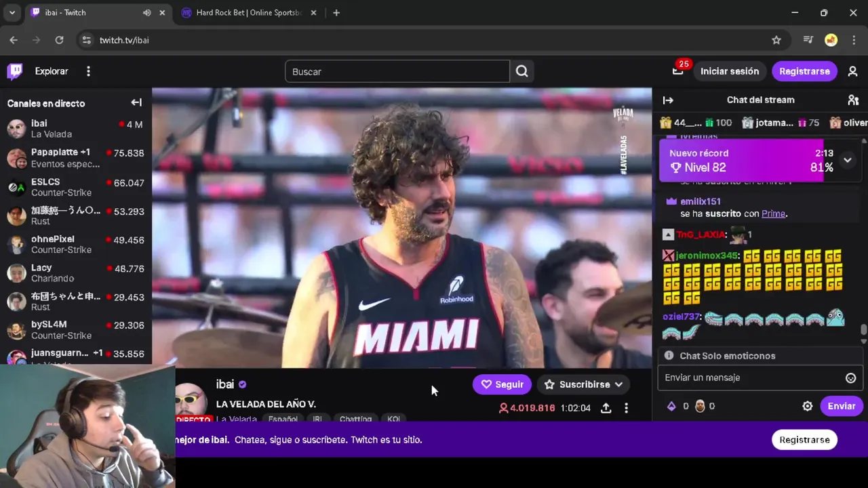Screen dimensions: 868x488
Task: View site information icon in address bar
Action: coord(86,40)
